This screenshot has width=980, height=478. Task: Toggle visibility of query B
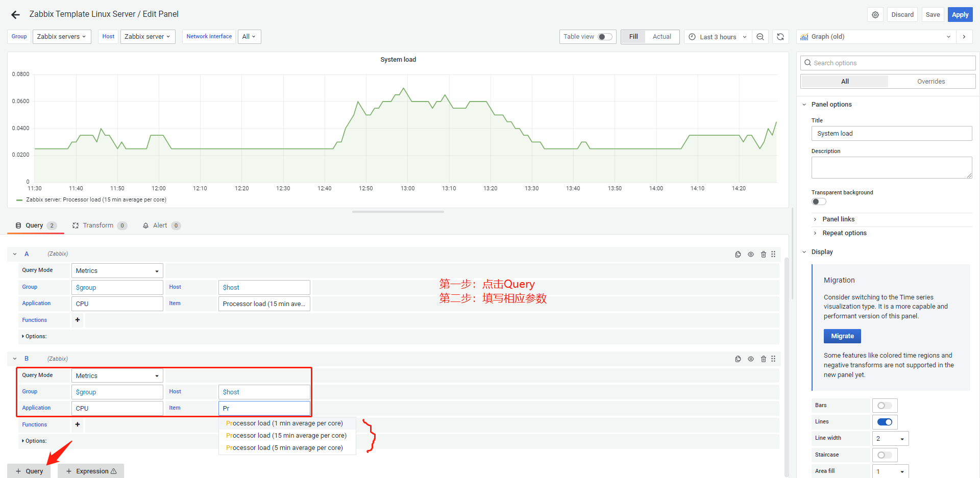tap(751, 359)
